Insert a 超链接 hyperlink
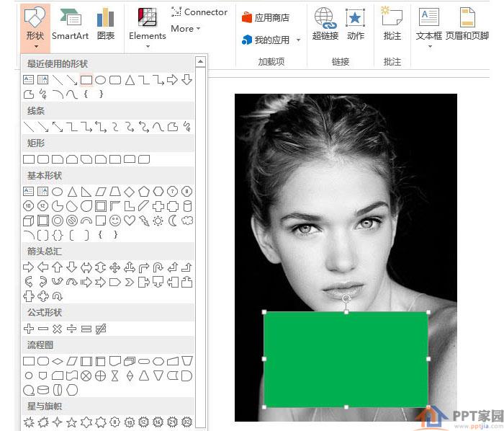 tap(325, 25)
